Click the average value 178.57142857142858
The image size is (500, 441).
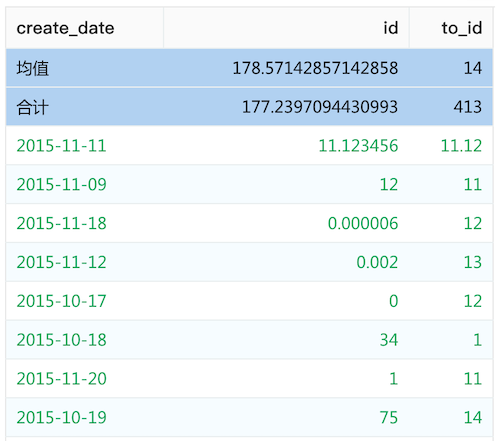315,68
